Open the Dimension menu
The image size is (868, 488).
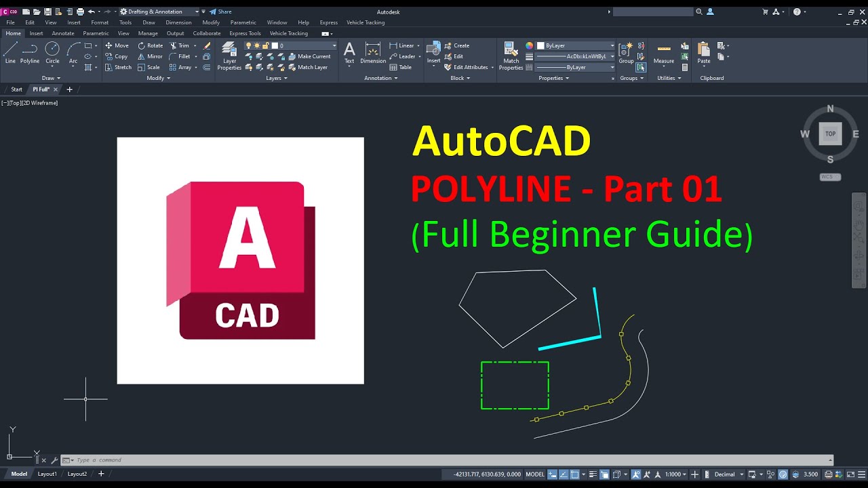coord(179,22)
